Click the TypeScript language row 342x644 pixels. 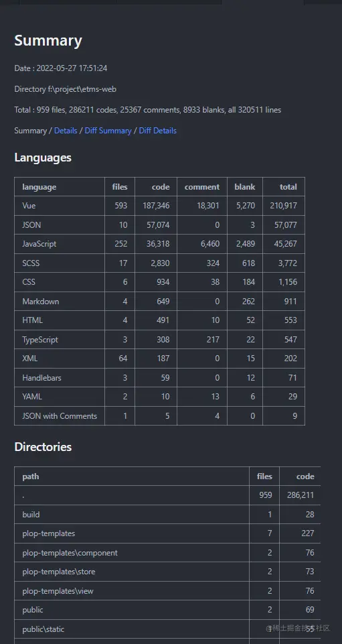pos(159,340)
